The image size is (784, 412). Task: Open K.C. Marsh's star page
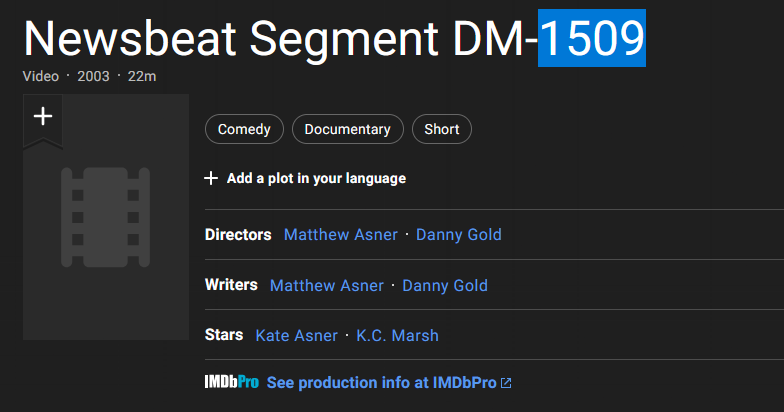[397, 336]
